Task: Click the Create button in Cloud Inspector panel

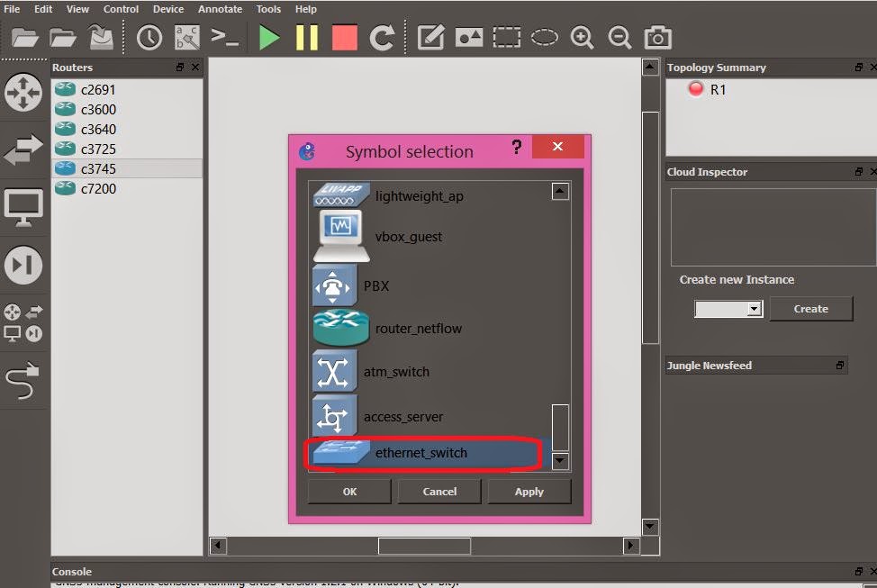Action: pos(809,309)
